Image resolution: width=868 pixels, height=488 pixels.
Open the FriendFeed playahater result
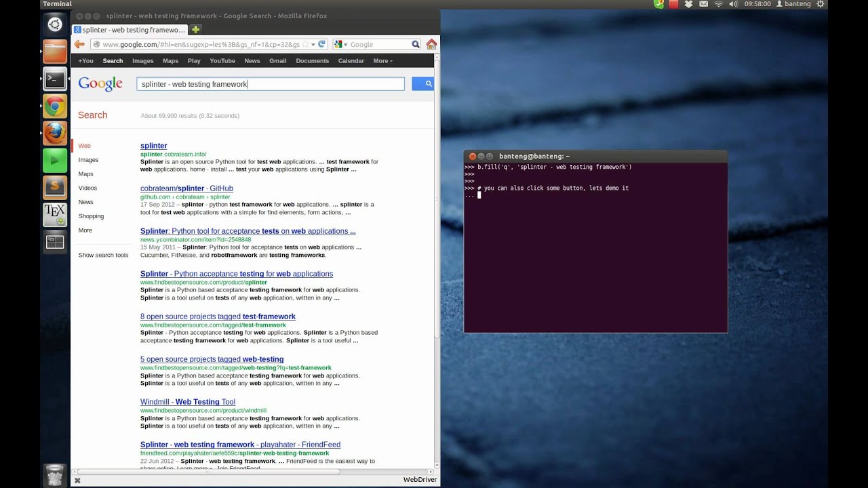click(x=240, y=445)
